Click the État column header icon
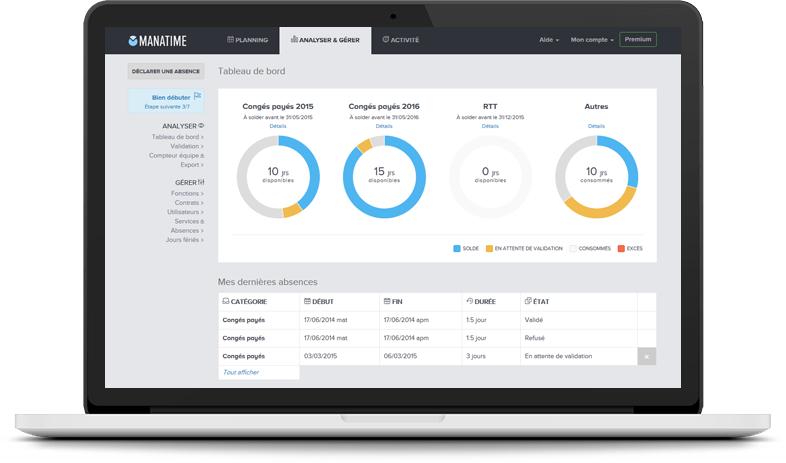The height and width of the screenshot is (463, 786). [x=528, y=301]
